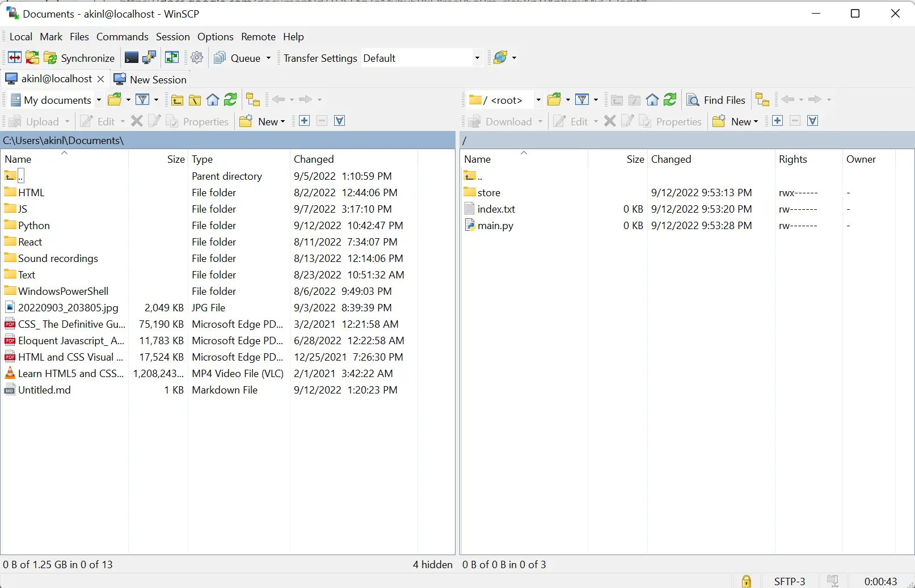Go to local home directory icon
Viewport: 915px width, 588px height.
coord(213,100)
